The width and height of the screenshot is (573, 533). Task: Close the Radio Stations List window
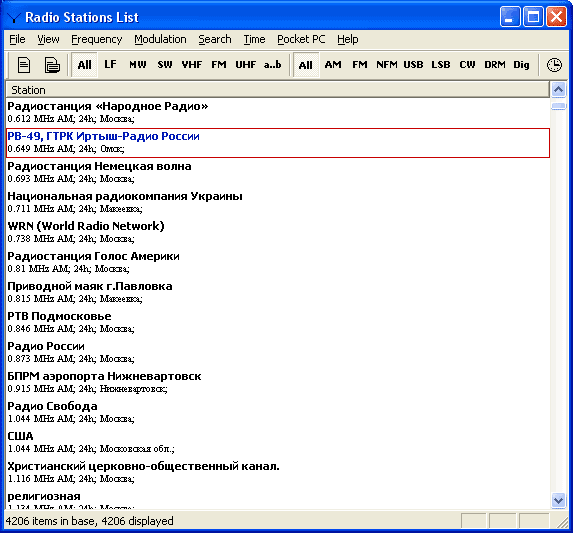pyautogui.click(x=556, y=17)
